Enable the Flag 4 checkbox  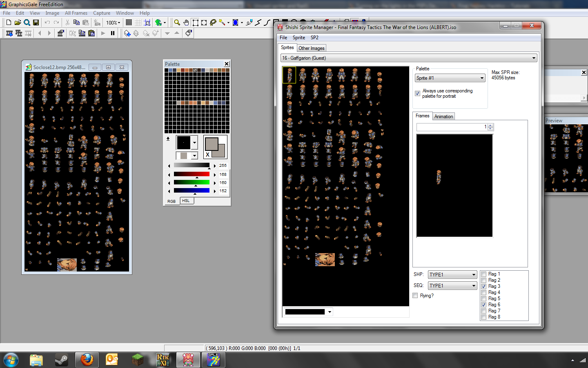[484, 293]
